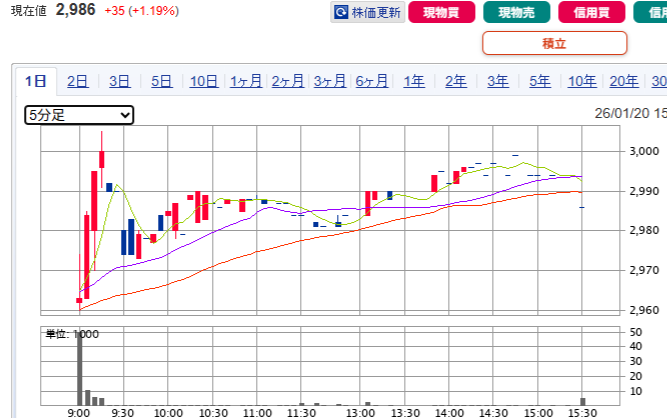View the 3ヶ月 chart tab
Viewport: 667px width, 418px height.
coord(330,81)
